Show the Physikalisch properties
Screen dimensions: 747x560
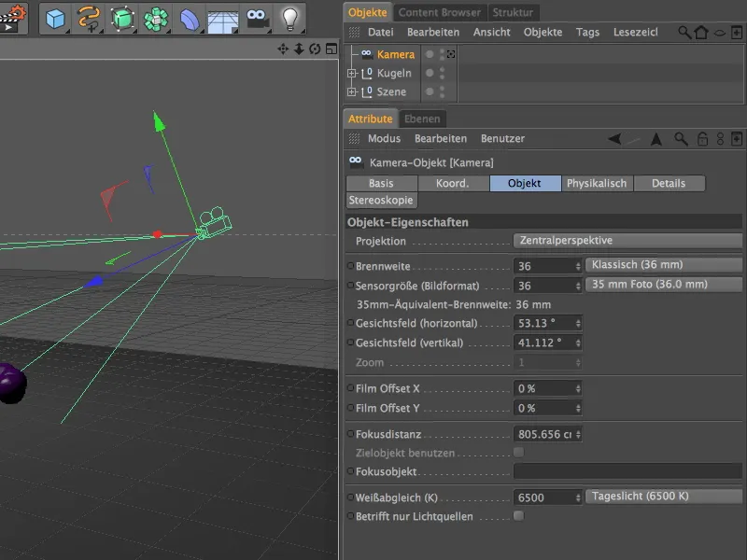point(597,183)
